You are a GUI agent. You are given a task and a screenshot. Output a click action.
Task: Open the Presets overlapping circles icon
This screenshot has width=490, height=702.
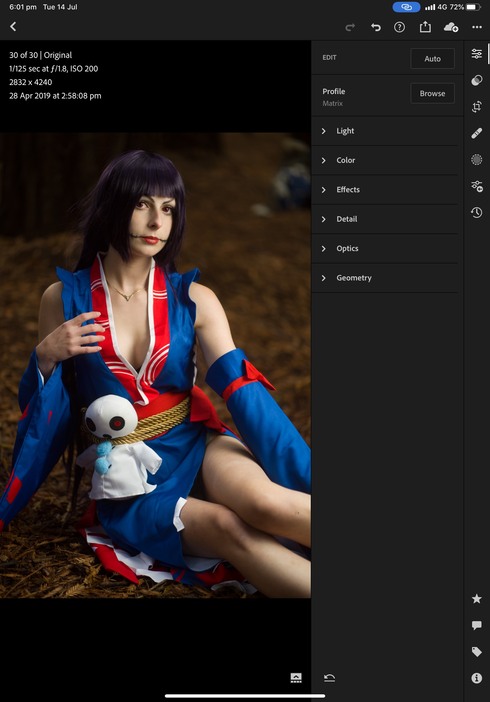(x=477, y=80)
